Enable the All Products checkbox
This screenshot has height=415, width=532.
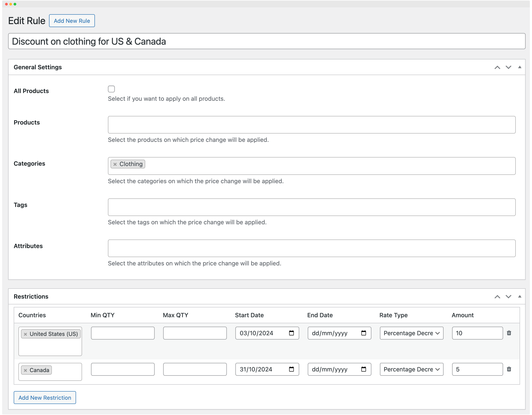tap(111, 89)
